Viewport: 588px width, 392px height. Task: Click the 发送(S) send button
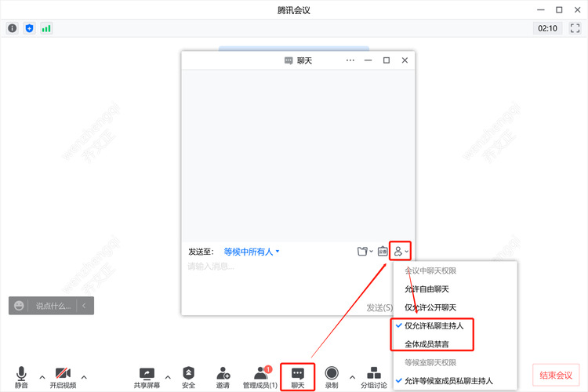(x=379, y=308)
